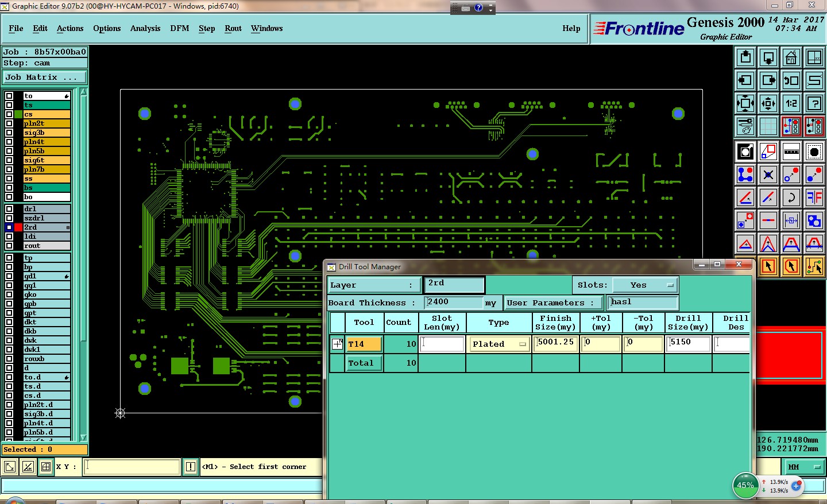Viewport: 827px width, 504px height.
Task: Click the 'Layer :' button in Drill Tool Manager
Action: pyautogui.click(x=374, y=285)
